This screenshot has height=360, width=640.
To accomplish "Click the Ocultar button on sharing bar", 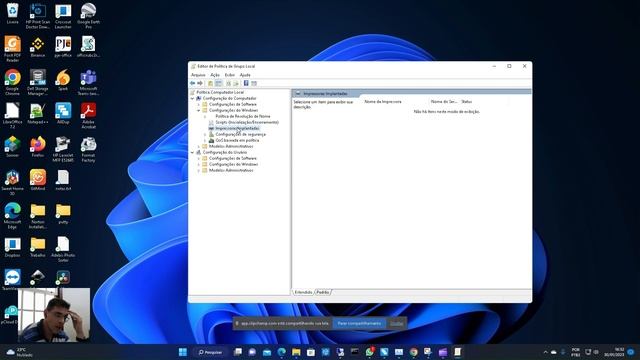I will click(396, 323).
